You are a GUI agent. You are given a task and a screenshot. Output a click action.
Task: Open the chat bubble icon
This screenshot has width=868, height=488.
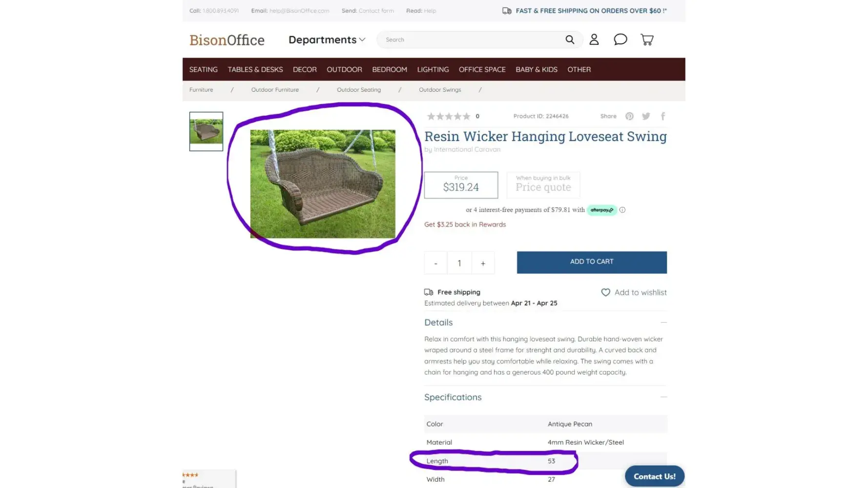(x=620, y=40)
